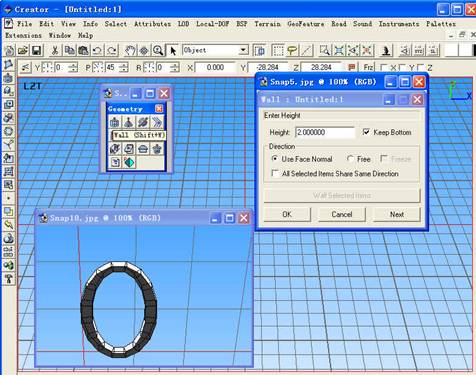Open folder icon to load file
This screenshot has width=476, height=375.
click(23, 51)
